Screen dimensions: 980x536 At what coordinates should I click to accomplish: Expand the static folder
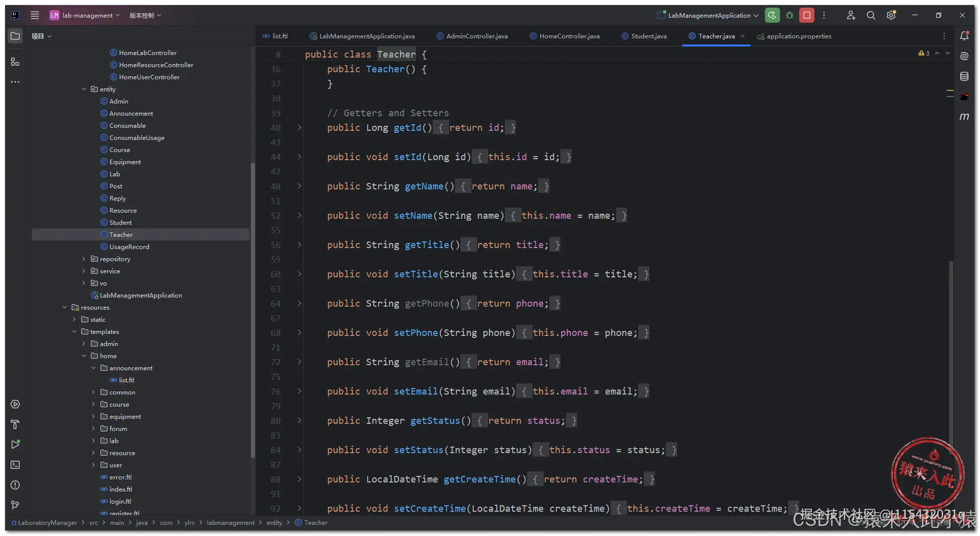(x=74, y=319)
